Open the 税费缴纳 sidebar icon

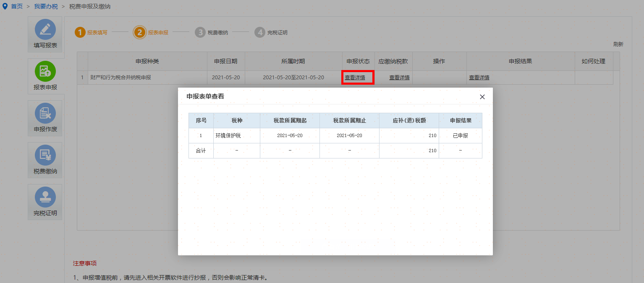tap(45, 155)
